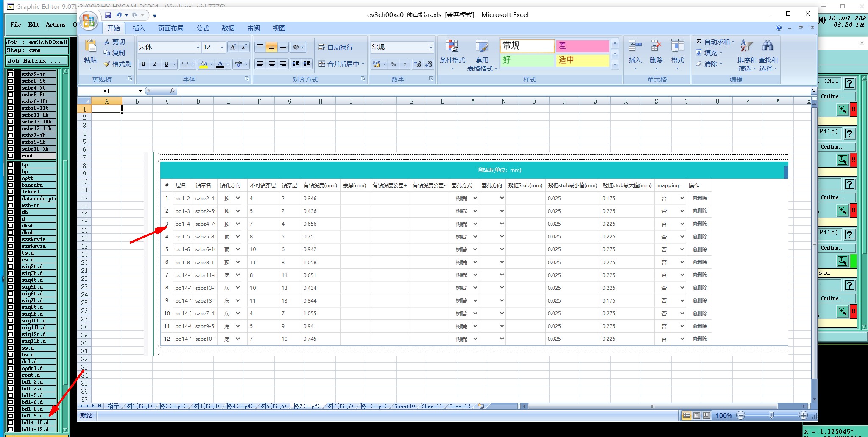Open the font name dropdown (宋体)

pos(198,47)
